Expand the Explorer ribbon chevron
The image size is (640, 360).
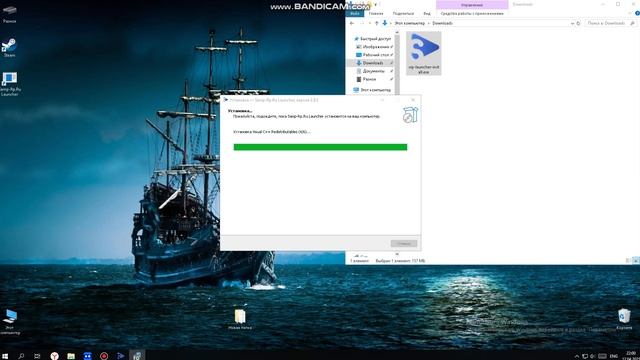630,13
